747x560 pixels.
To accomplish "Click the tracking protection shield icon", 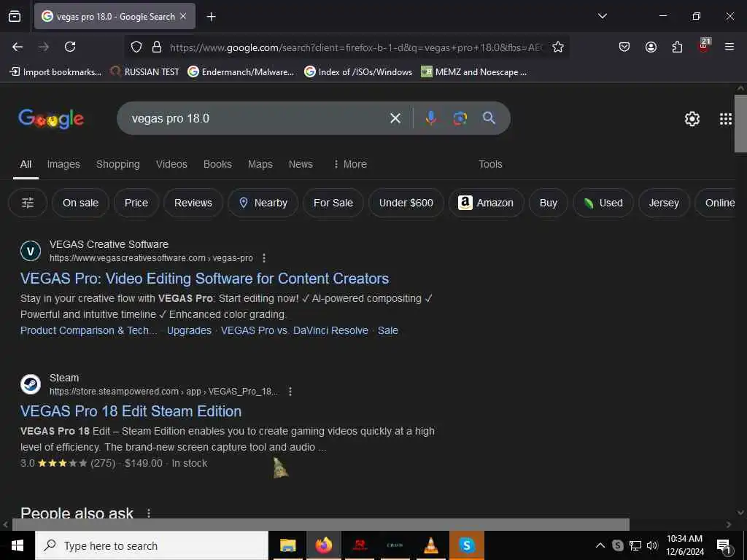I will (x=136, y=47).
